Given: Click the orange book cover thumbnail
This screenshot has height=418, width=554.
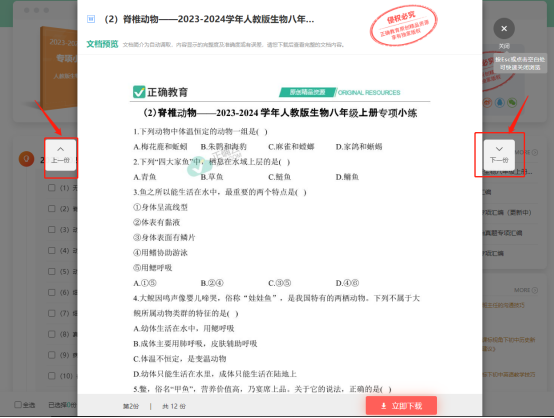Looking at the screenshot, I should click(59, 67).
